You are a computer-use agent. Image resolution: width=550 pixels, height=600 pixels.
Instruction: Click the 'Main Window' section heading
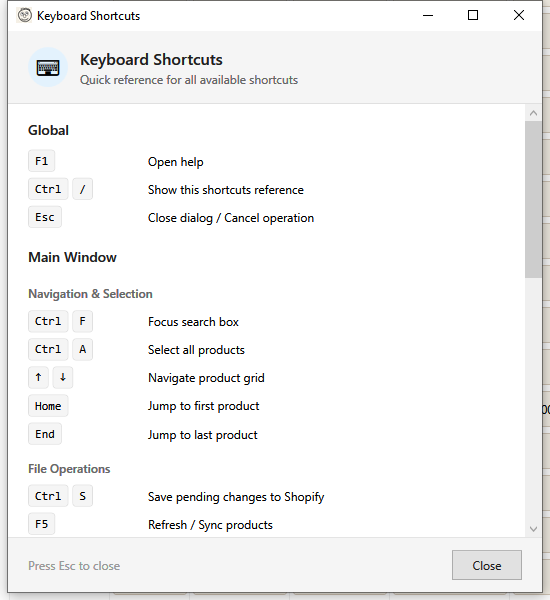click(72, 257)
